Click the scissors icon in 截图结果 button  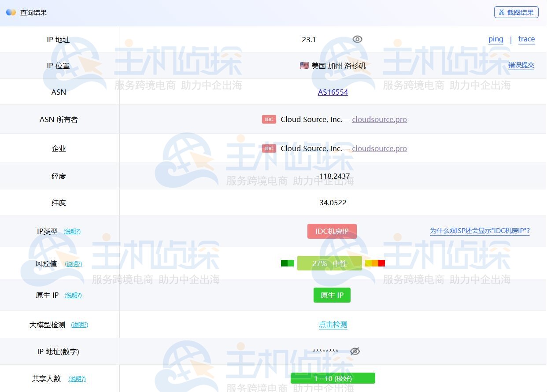click(501, 12)
